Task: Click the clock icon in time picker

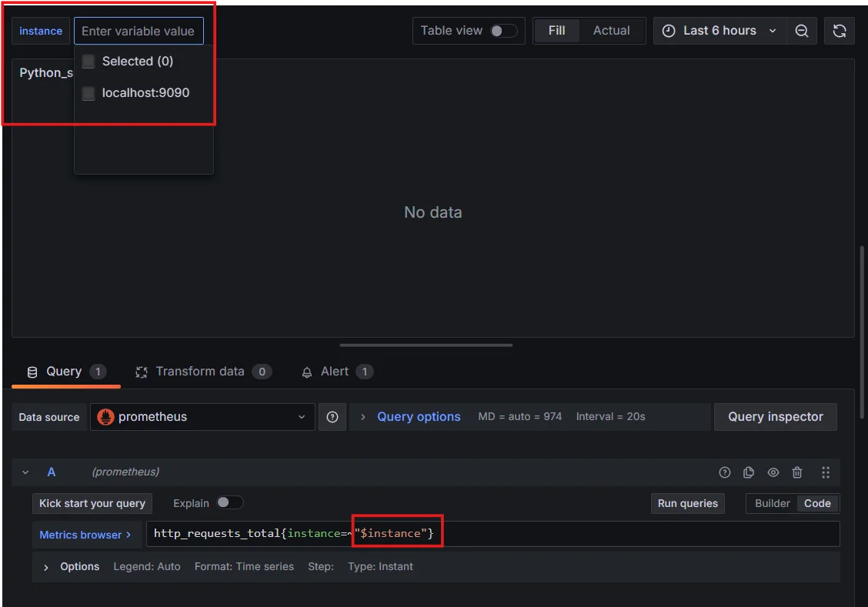Action: click(668, 31)
